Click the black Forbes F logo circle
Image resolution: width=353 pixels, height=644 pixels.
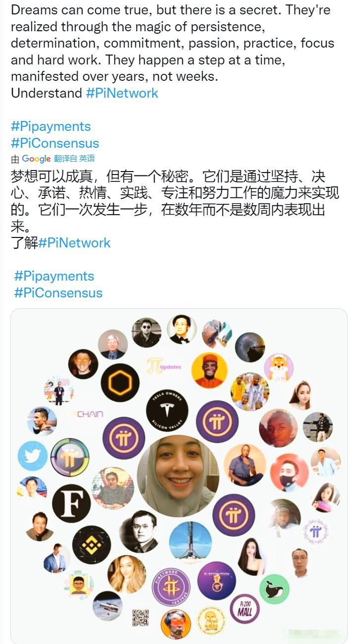(x=71, y=504)
